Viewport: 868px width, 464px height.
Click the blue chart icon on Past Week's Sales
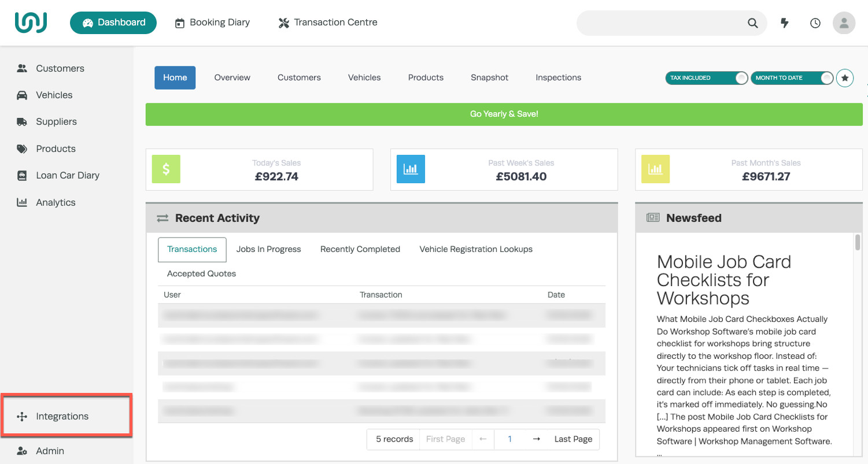coord(411,169)
